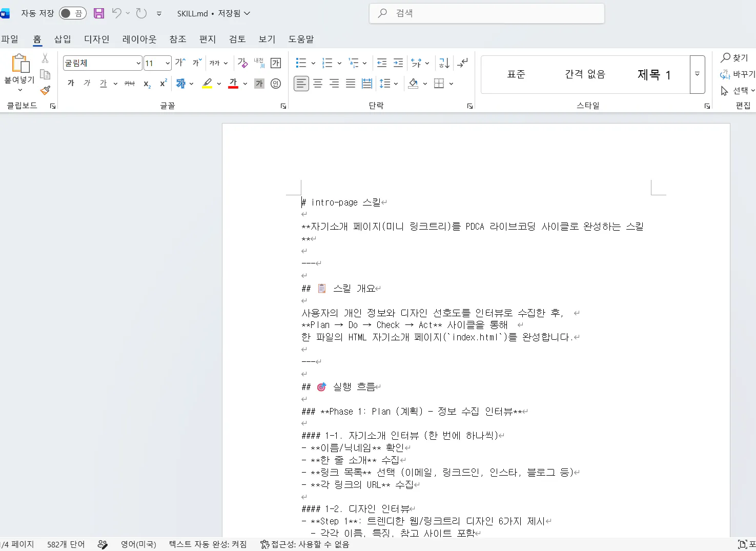Expand the multilevel list dropdown arrow
Screen dimensions: 756x551
(x=364, y=63)
